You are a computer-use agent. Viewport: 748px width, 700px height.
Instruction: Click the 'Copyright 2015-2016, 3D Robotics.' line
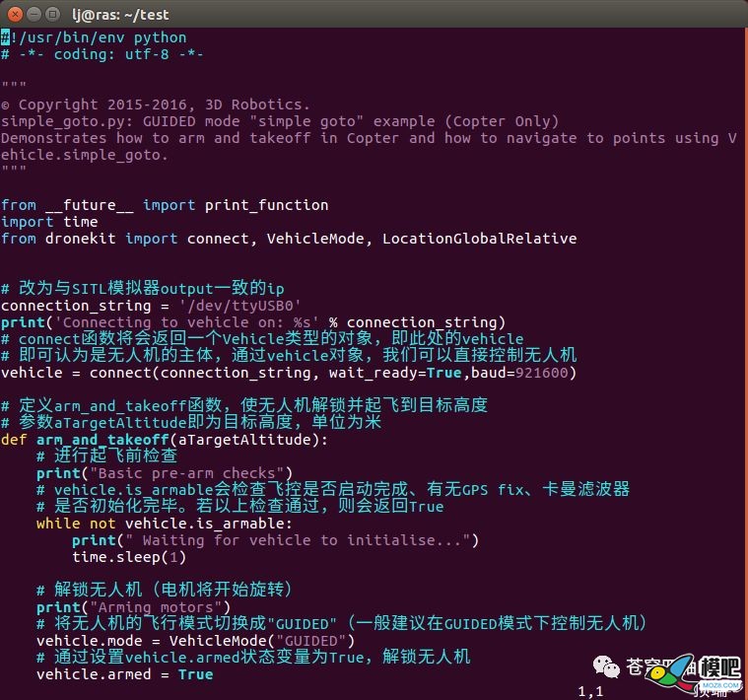tap(156, 105)
